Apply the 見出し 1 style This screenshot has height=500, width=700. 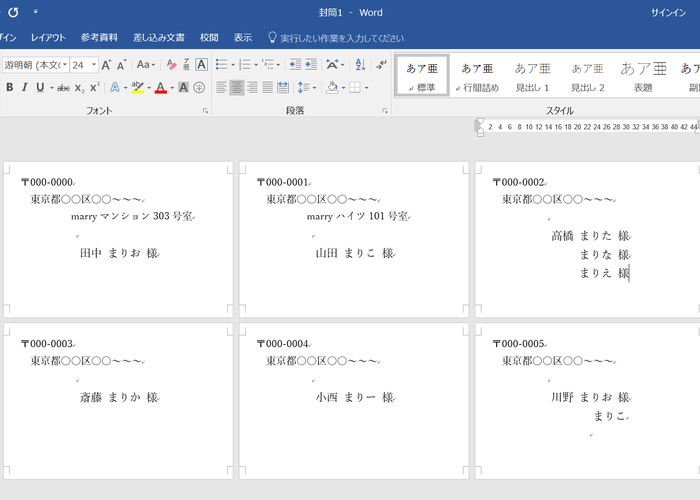(532, 75)
